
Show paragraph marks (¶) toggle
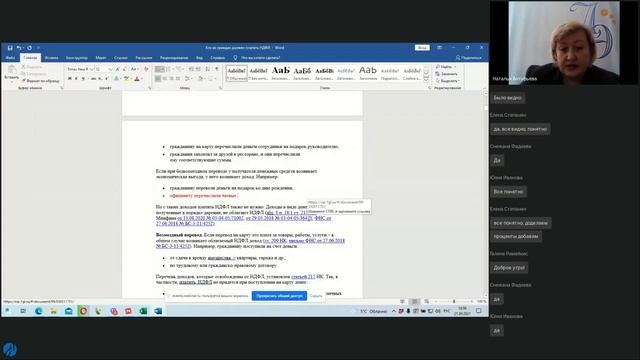217,69
